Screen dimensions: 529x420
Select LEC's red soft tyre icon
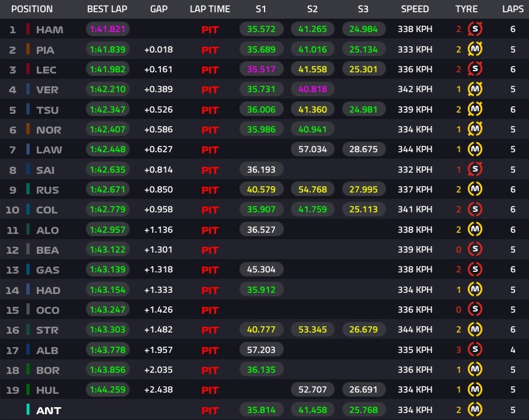pos(475,69)
